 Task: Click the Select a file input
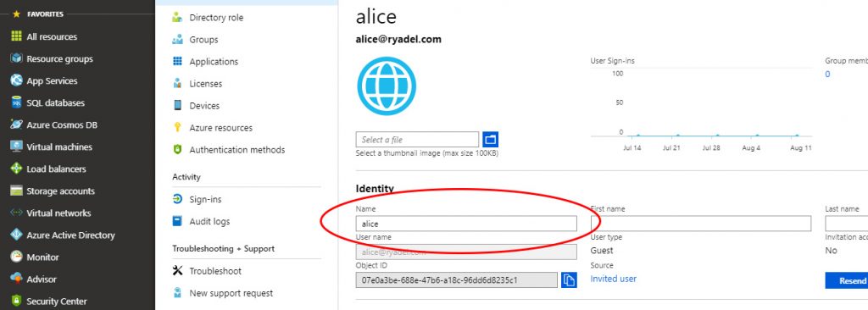pos(417,140)
